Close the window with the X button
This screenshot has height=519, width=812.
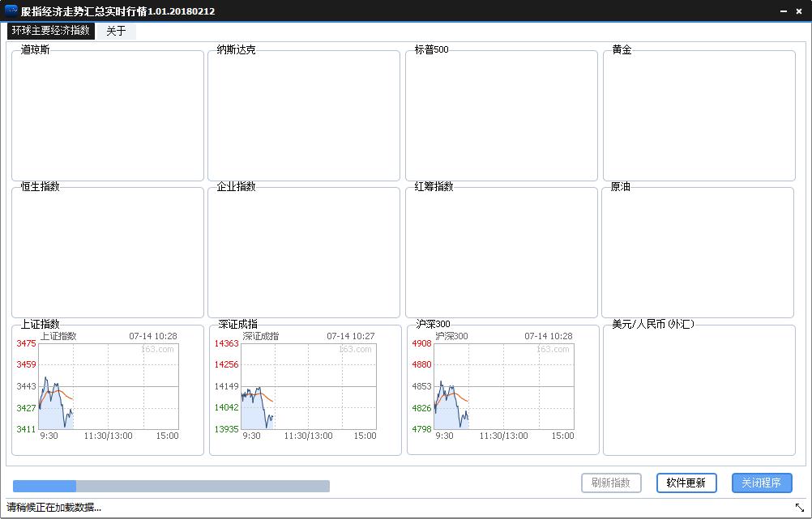coord(799,11)
